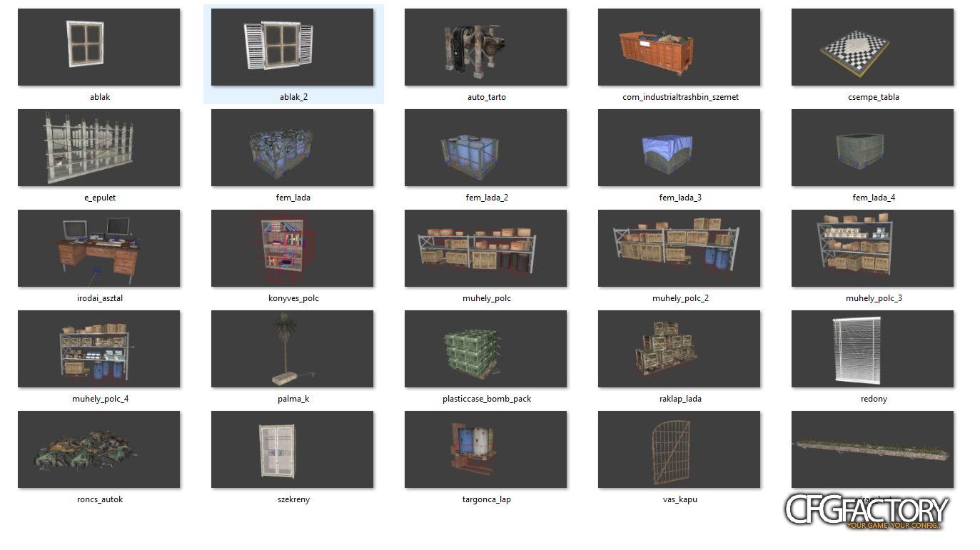The height and width of the screenshot is (550, 980).
Task: Click the file name 'plasticcase_bomb_pack'
Action: (x=487, y=399)
